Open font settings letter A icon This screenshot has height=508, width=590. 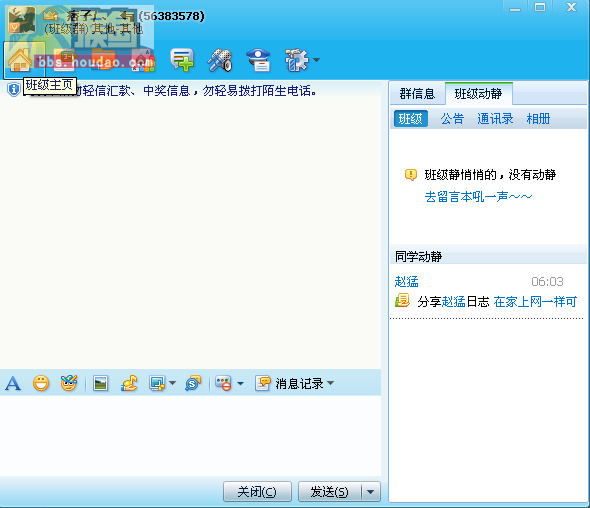[x=13, y=383]
